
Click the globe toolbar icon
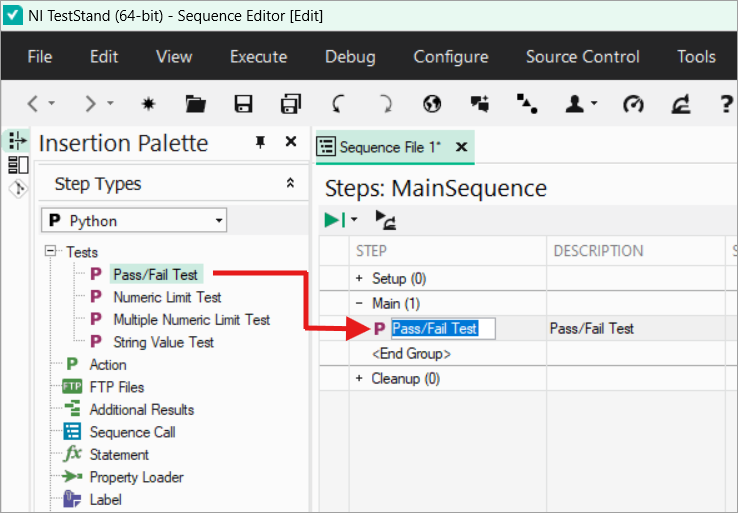[x=432, y=104]
